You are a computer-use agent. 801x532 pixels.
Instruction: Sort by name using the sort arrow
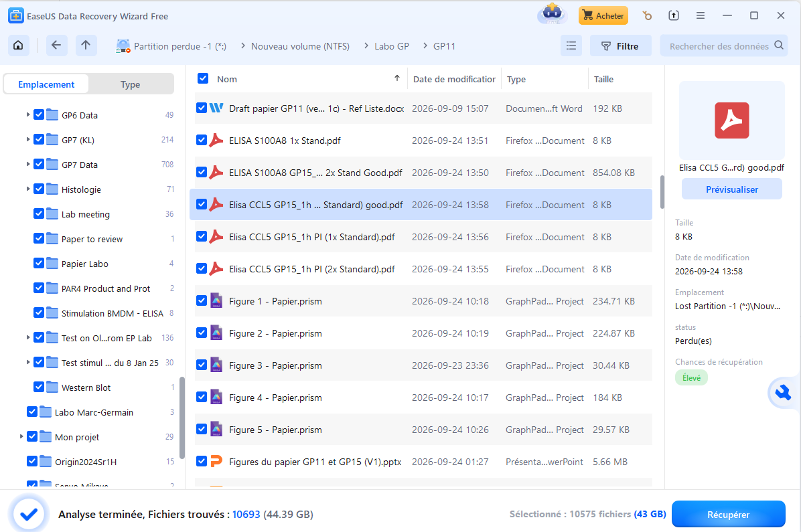[x=397, y=78]
